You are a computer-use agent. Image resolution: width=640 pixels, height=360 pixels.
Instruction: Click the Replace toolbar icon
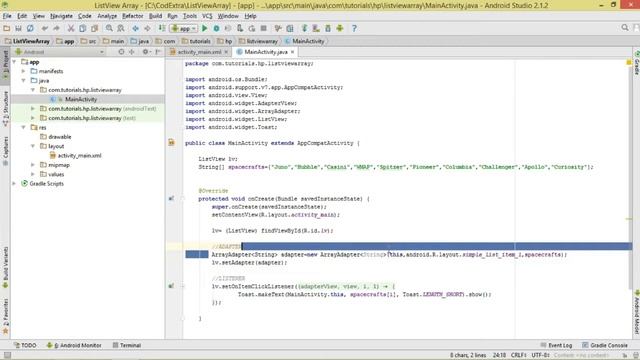click(x=121, y=28)
